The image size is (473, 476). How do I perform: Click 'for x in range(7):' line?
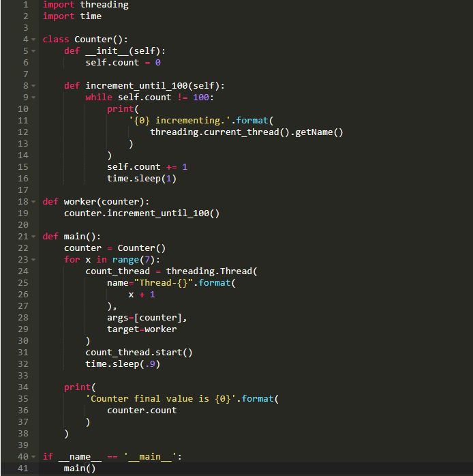[x=112, y=260]
